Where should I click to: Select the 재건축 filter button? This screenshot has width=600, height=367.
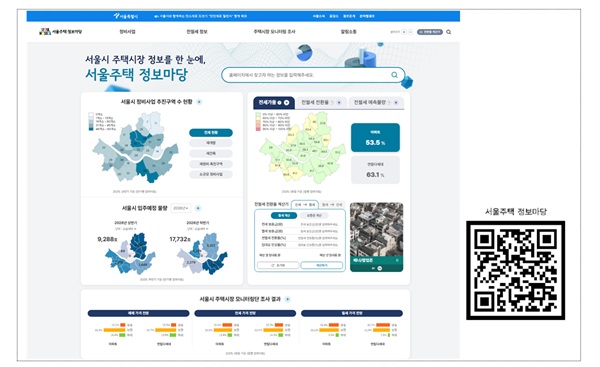[211, 153]
